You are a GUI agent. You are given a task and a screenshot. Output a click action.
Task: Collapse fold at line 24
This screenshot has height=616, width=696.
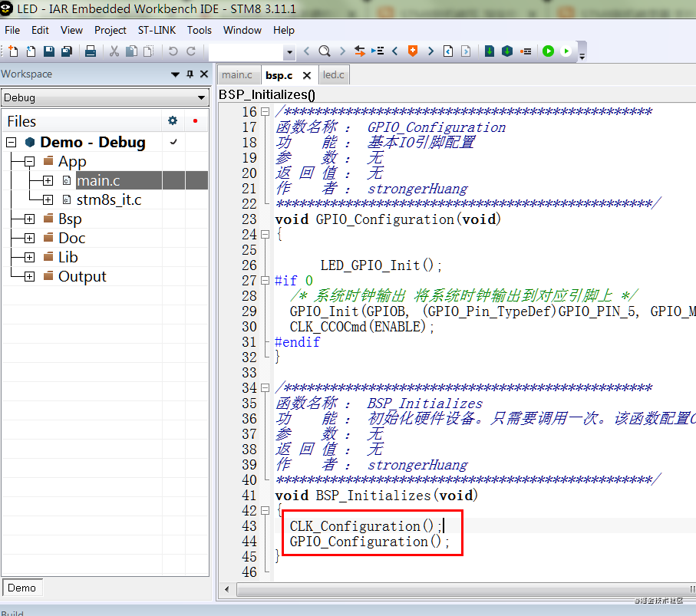pyautogui.click(x=266, y=235)
